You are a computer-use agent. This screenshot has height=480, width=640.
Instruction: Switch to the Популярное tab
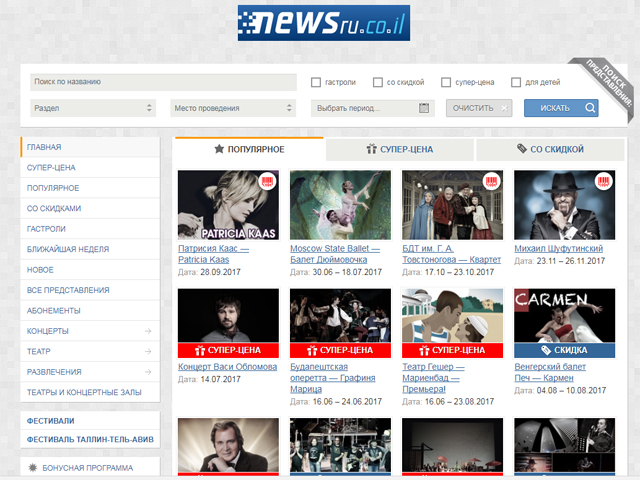pos(249,149)
